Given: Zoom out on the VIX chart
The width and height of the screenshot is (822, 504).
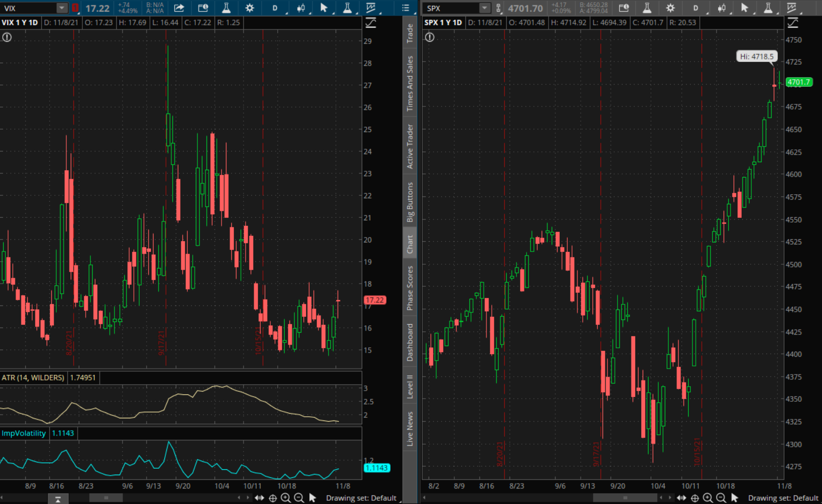Looking at the screenshot, I should pos(299,498).
